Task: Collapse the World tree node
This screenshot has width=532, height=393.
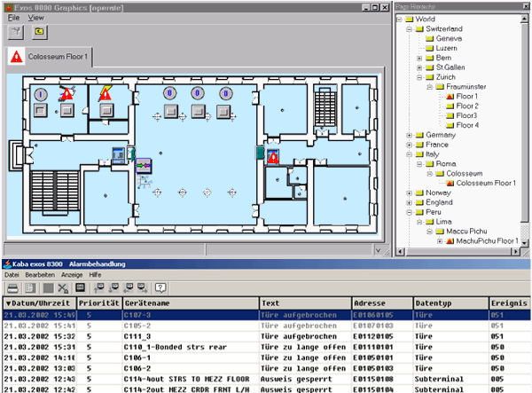Action: tap(399, 20)
